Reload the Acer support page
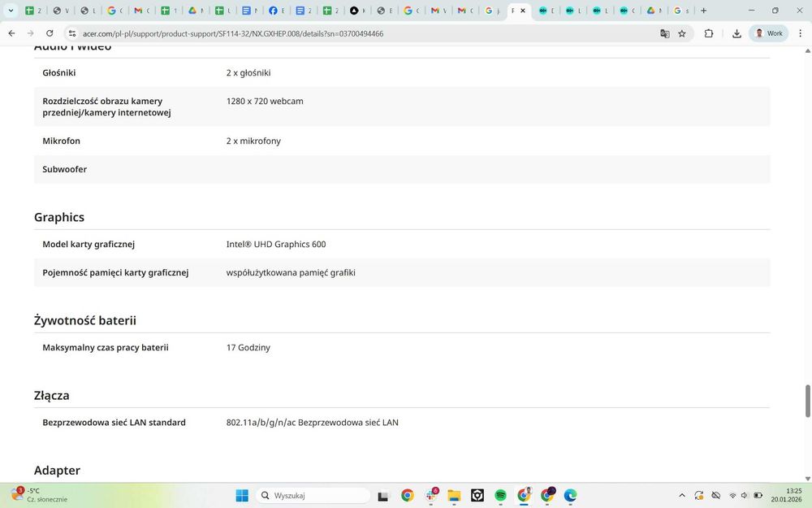Screen dimensions: 812x508 tap(50, 33)
